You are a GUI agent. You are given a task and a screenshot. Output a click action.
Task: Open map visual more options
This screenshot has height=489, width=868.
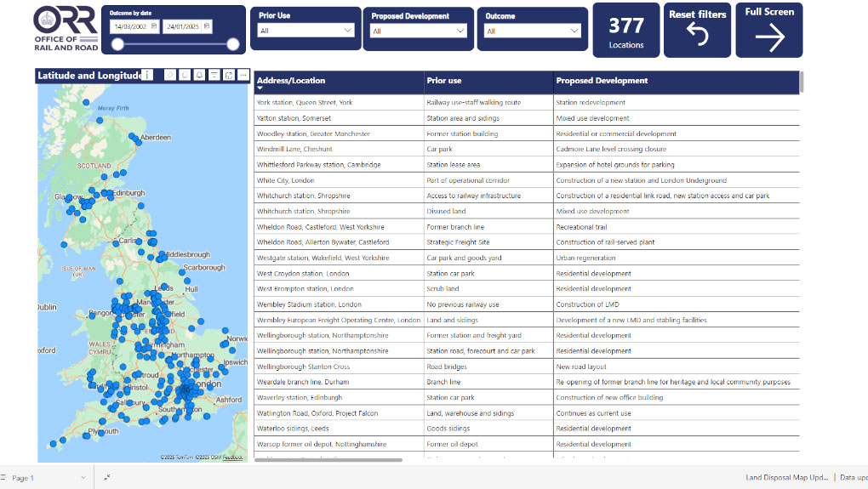click(x=243, y=76)
